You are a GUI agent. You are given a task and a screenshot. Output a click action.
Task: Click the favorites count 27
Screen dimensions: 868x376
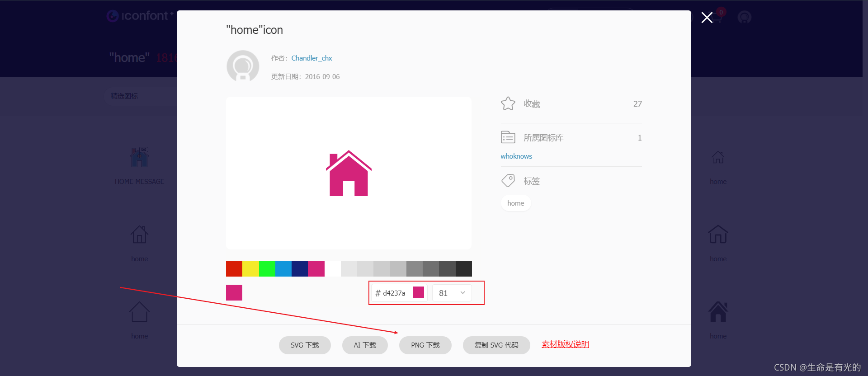[637, 104]
